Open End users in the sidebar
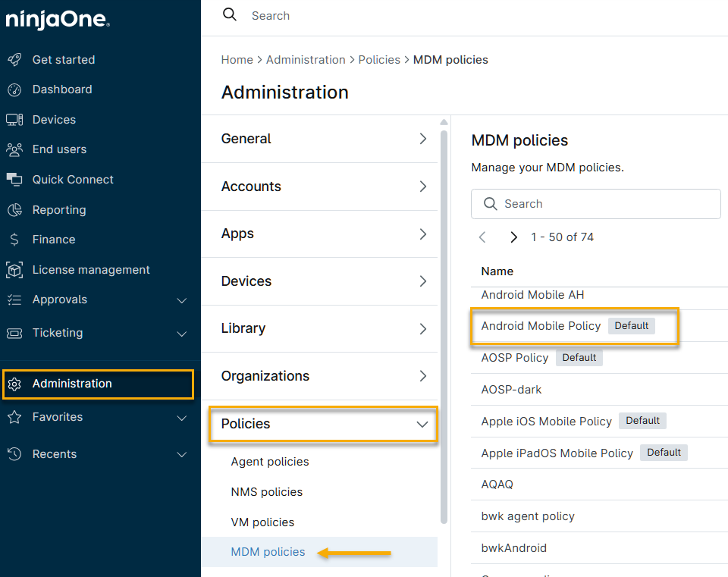Screen dimensions: 728x577 tap(59, 149)
